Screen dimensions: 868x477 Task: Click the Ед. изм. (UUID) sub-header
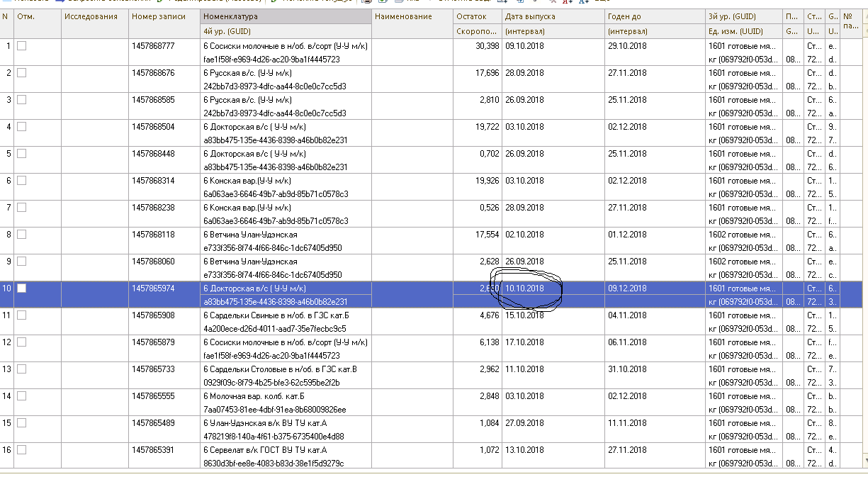(x=743, y=31)
